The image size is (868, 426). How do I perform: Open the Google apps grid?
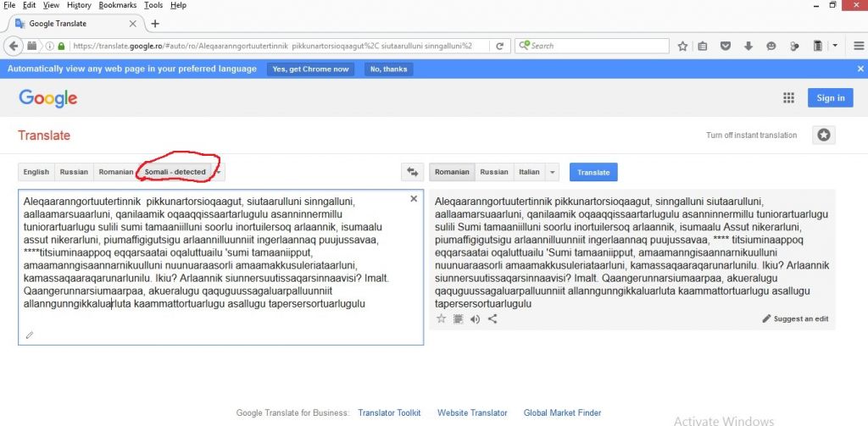789,98
